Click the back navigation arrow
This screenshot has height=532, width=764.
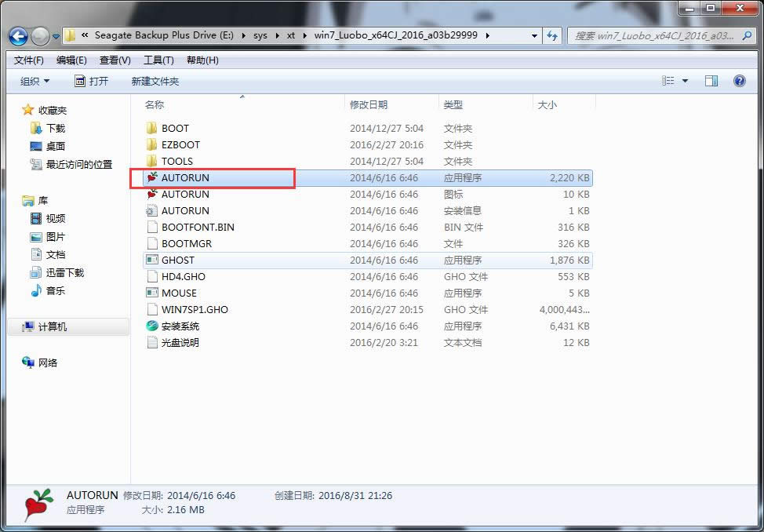coord(17,35)
